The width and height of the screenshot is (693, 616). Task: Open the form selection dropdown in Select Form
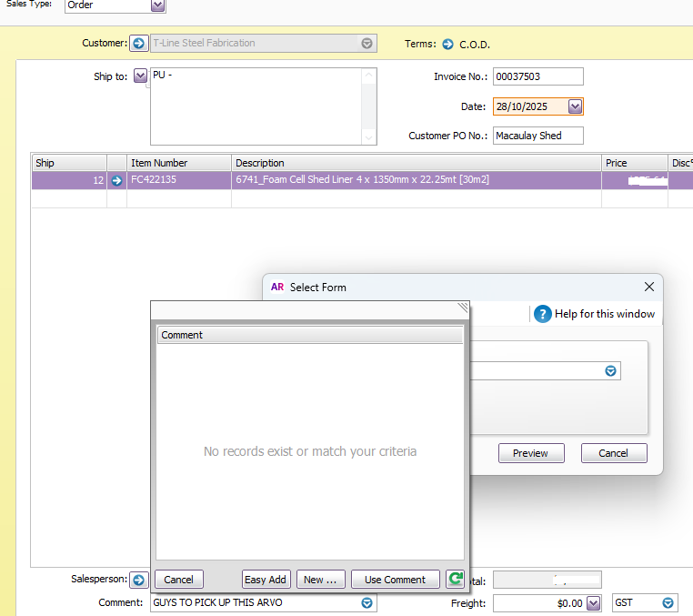610,371
